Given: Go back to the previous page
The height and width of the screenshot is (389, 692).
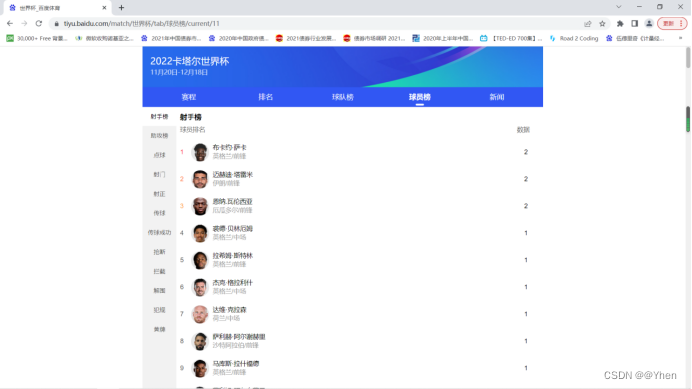Looking at the screenshot, I should [x=10, y=23].
